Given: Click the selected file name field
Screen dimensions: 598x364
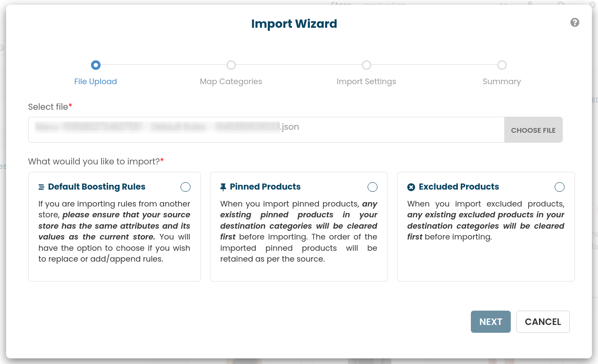Looking at the screenshot, I should 266,130.
